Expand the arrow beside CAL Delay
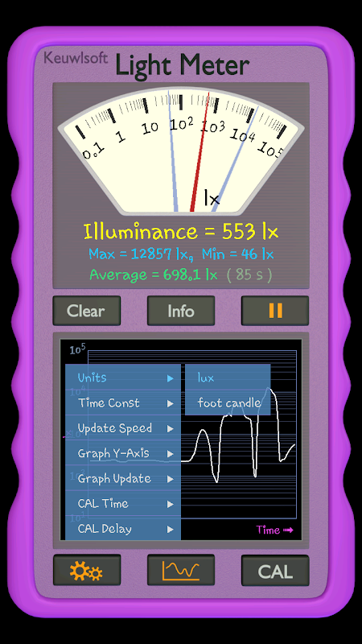The height and width of the screenshot is (644, 362). click(x=170, y=530)
